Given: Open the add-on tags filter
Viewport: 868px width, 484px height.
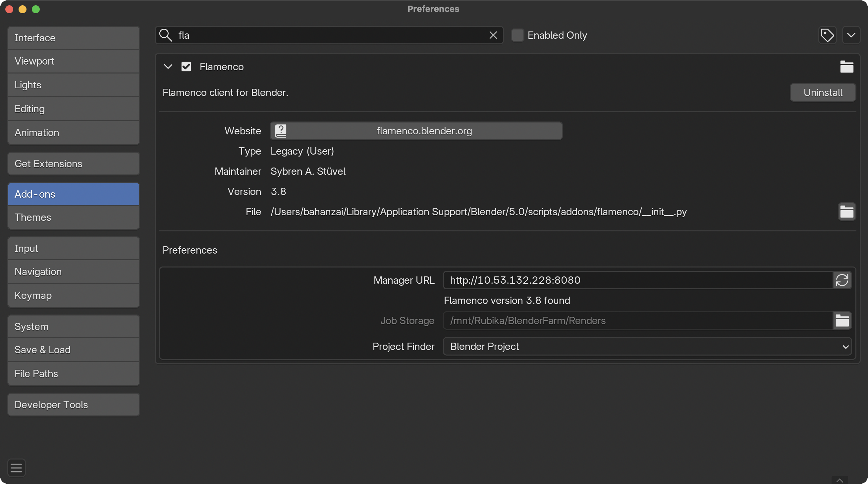Looking at the screenshot, I should pyautogui.click(x=827, y=35).
